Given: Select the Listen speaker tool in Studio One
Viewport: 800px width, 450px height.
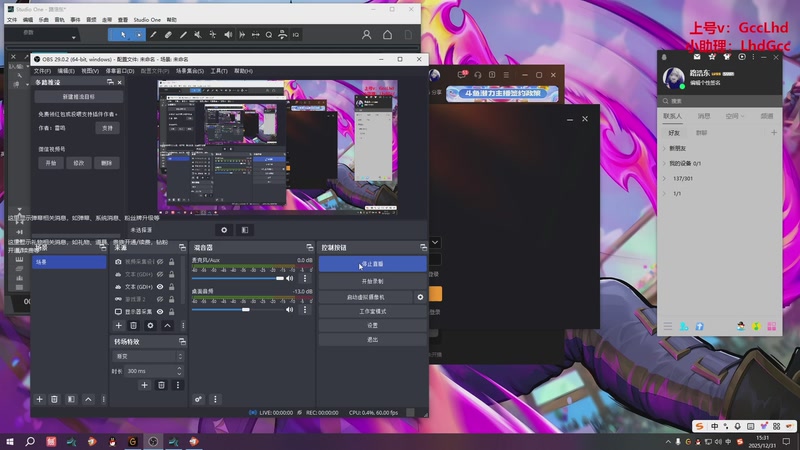Looking at the screenshot, I should (228, 35).
